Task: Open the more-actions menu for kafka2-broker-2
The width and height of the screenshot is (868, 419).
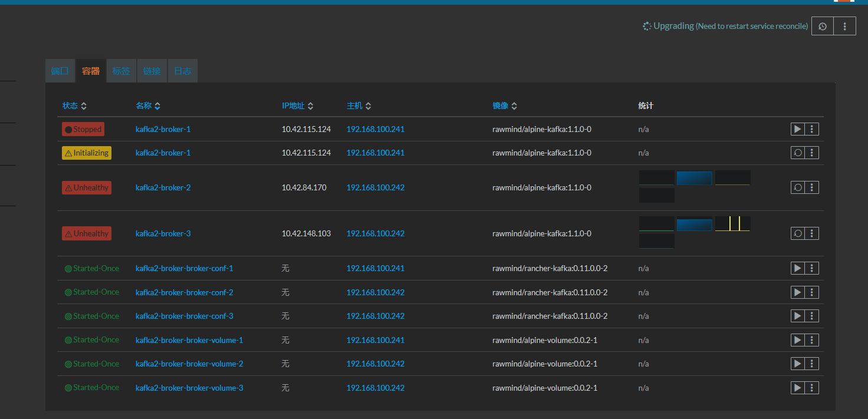Action: click(812, 187)
